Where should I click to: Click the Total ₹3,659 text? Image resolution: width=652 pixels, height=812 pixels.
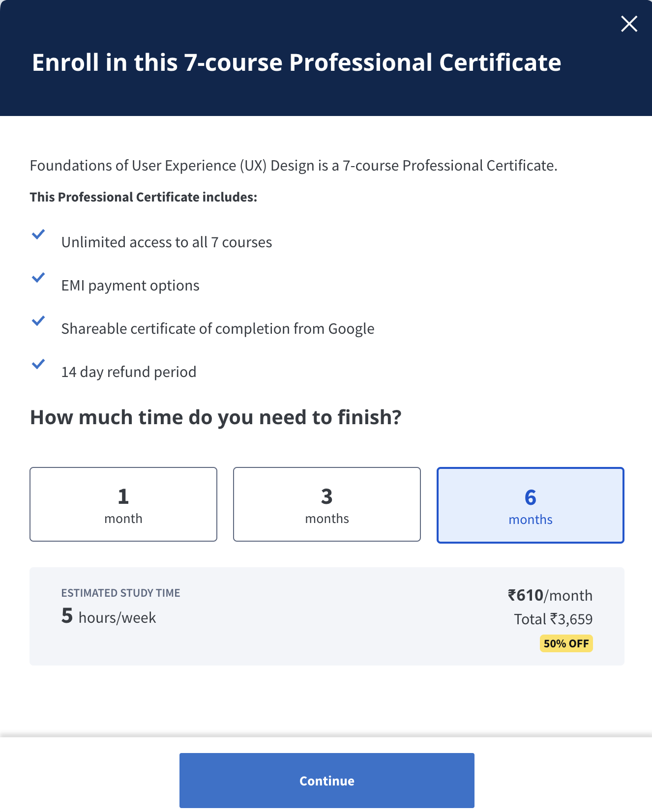click(553, 619)
